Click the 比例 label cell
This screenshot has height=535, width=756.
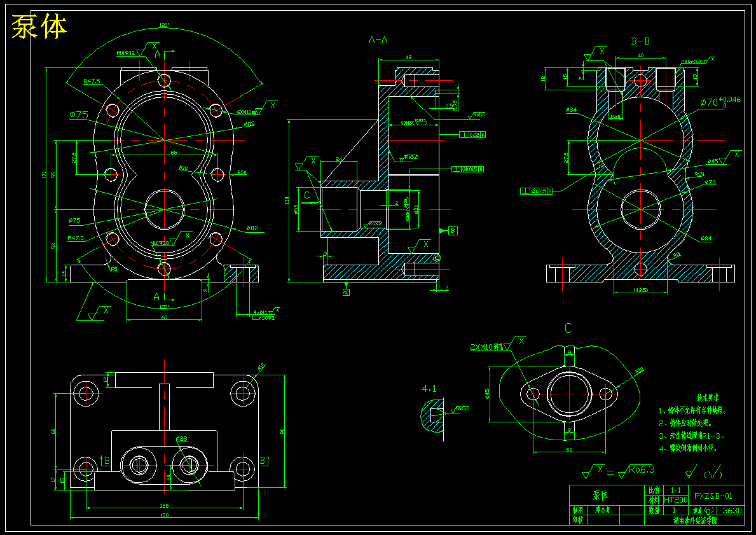click(x=654, y=490)
